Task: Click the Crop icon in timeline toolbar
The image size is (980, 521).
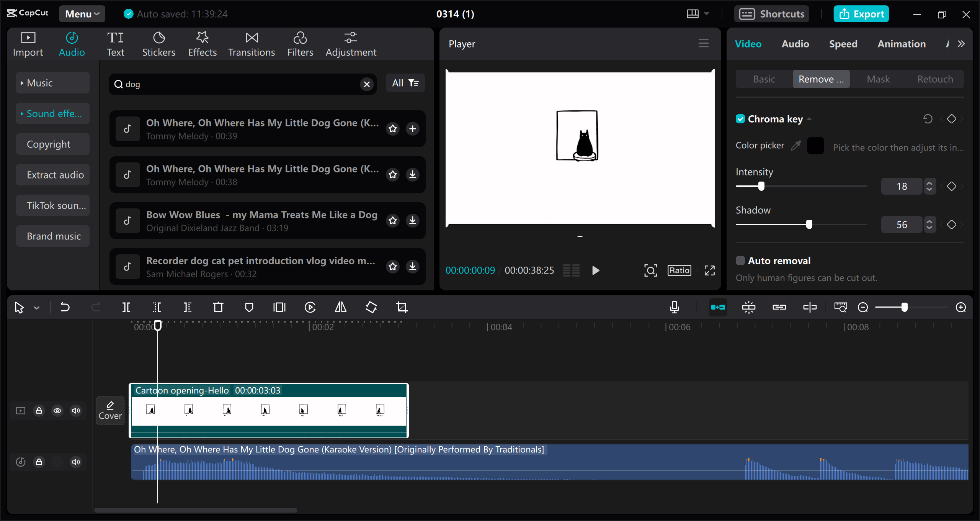Action: 402,307
